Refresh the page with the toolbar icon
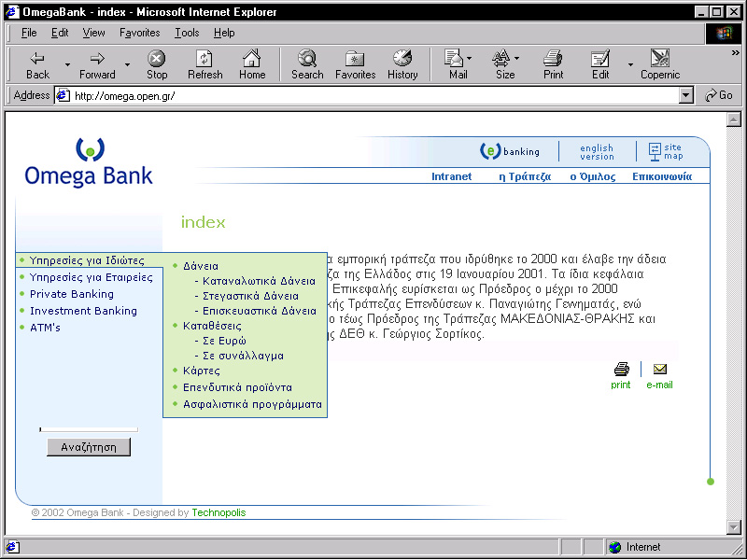This screenshot has height=560, width=747. pos(204,64)
